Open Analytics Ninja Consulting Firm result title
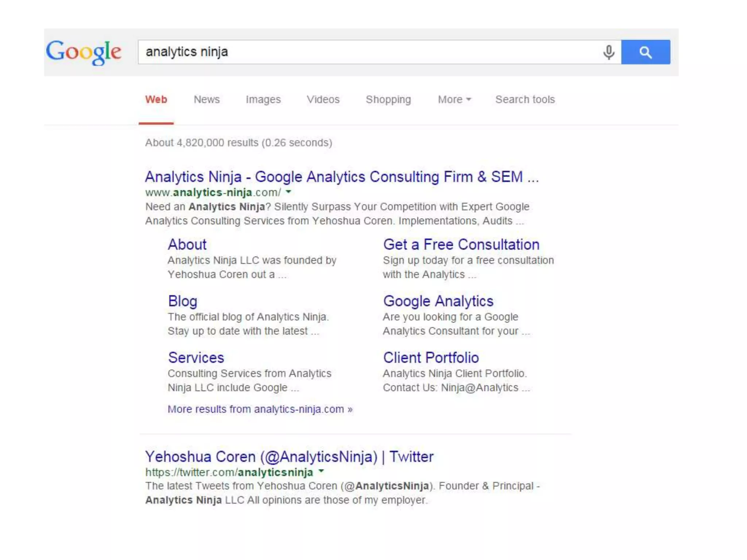Viewport: 747px width, 560px height. pyautogui.click(x=341, y=177)
